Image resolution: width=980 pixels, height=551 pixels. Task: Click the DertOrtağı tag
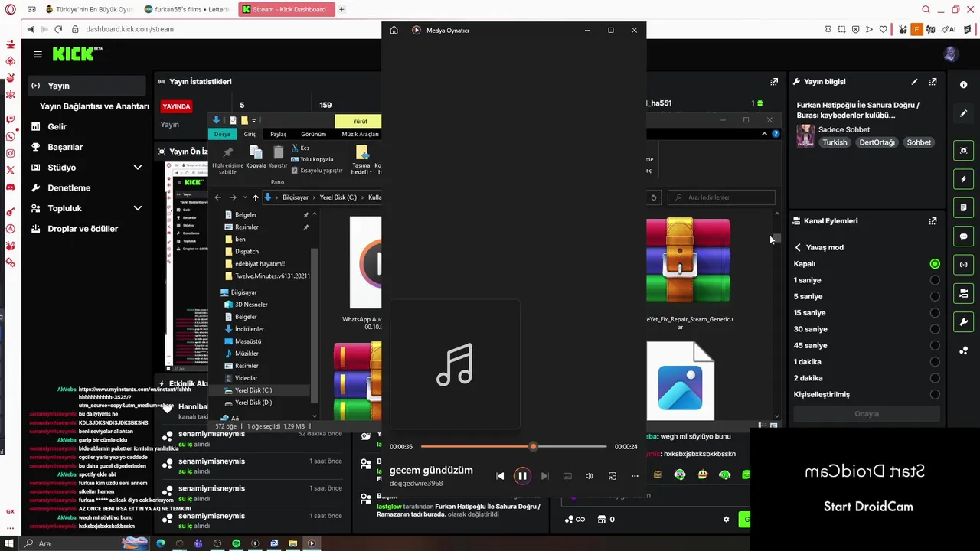click(877, 142)
